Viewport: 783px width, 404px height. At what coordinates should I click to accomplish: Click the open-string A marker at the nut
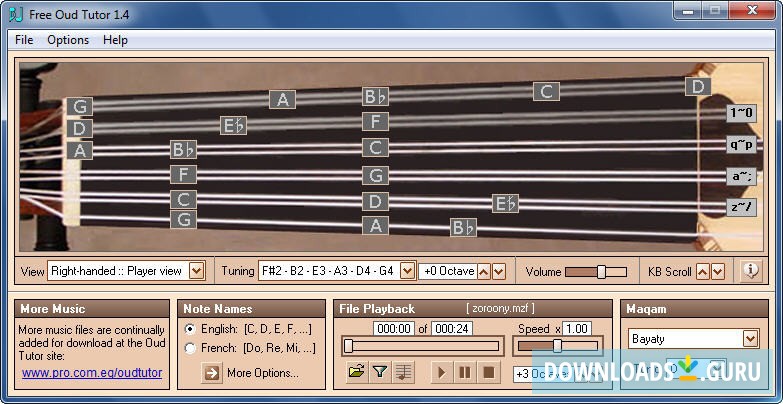(79, 150)
